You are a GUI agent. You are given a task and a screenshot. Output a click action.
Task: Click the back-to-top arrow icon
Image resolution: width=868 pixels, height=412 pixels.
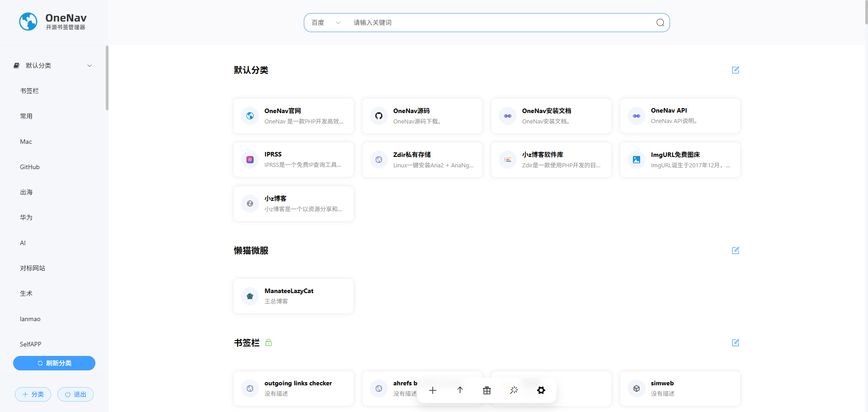pos(460,390)
